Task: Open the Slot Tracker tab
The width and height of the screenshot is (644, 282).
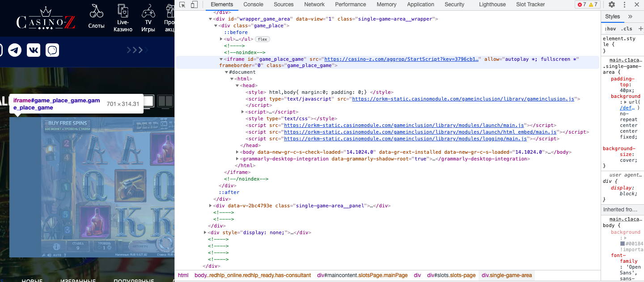Action: click(530, 4)
